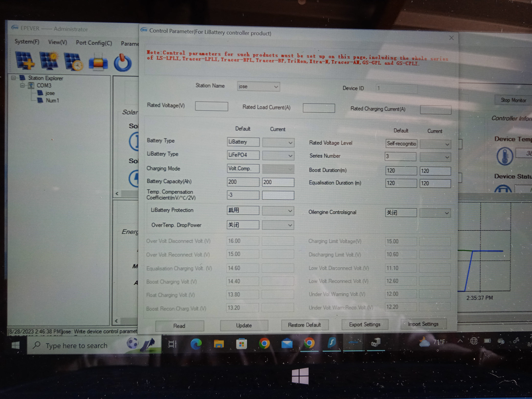Open Microsoft Edge from the taskbar
The height and width of the screenshot is (399, 532).
(x=196, y=344)
